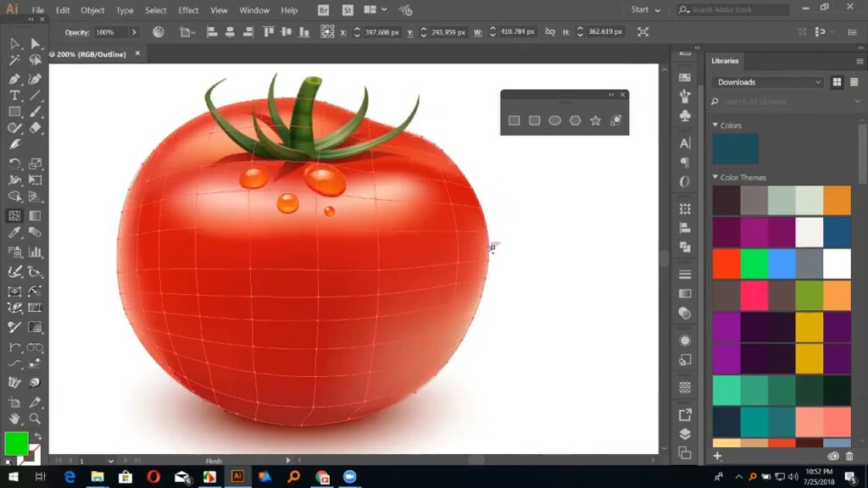Screen dimensions: 868x488
Task: Click Vertical Align Top icon
Action: [x=269, y=32]
